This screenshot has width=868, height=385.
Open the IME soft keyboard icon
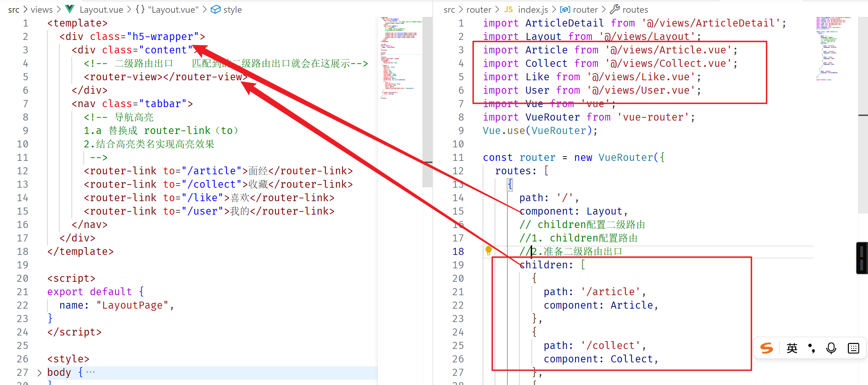tap(853, 348)
